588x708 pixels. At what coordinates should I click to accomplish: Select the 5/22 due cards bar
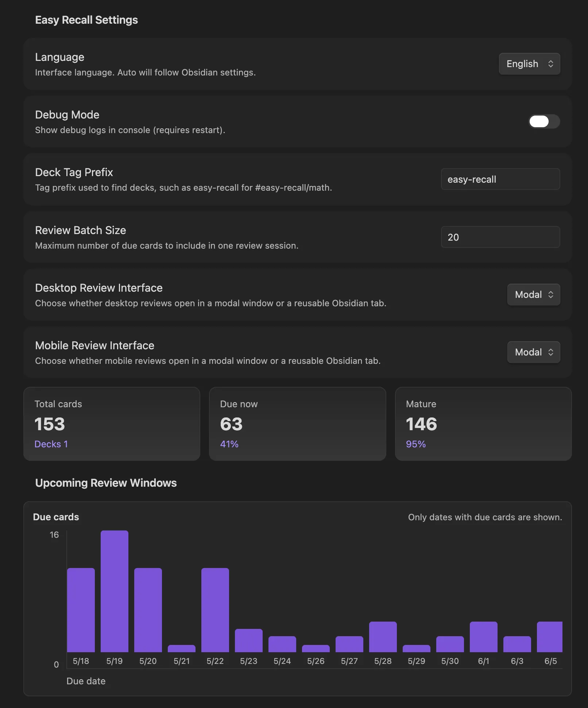[x=215, y=610]
